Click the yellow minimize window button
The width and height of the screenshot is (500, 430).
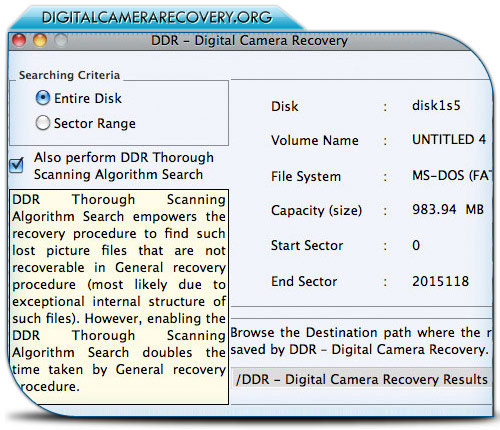[x=40, y=40]
